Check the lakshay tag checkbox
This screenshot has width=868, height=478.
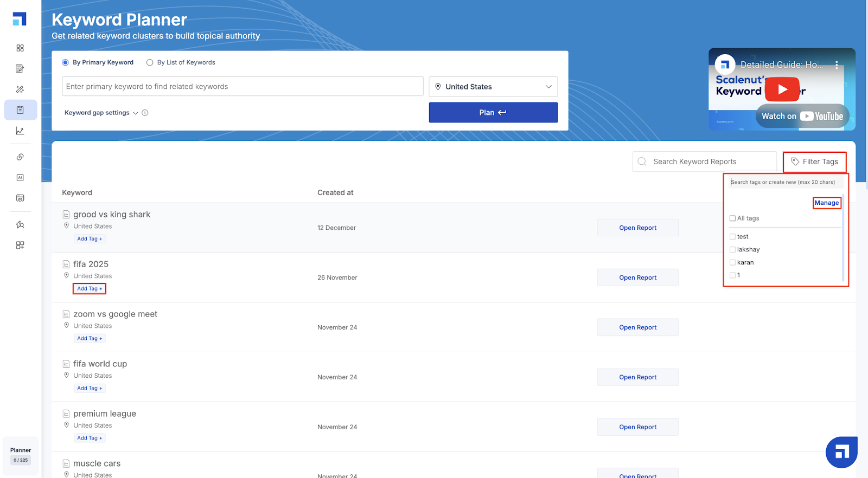[732, 250]
